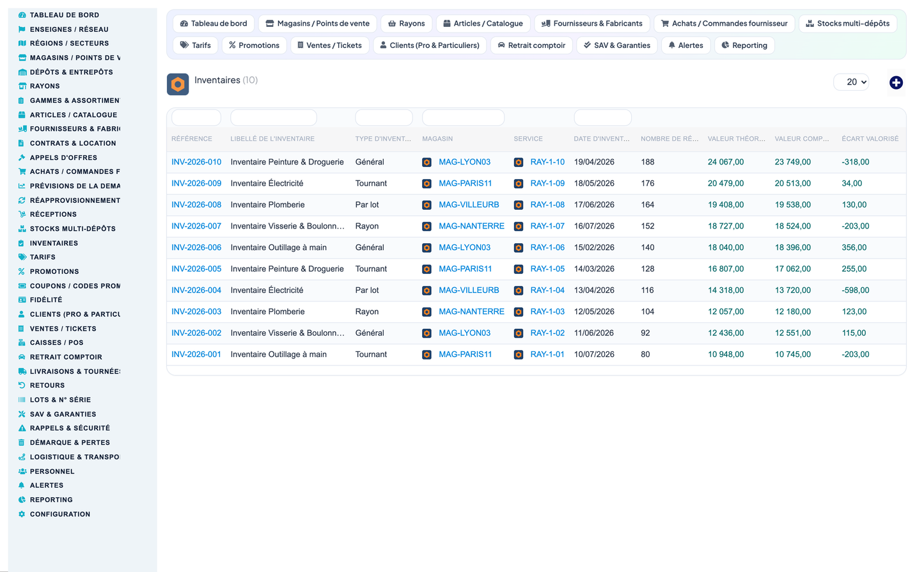Viewport: 924px width, 572px height.
Task: Click the Réapprovisionnement refresh icon
Action: coord(22,200)
